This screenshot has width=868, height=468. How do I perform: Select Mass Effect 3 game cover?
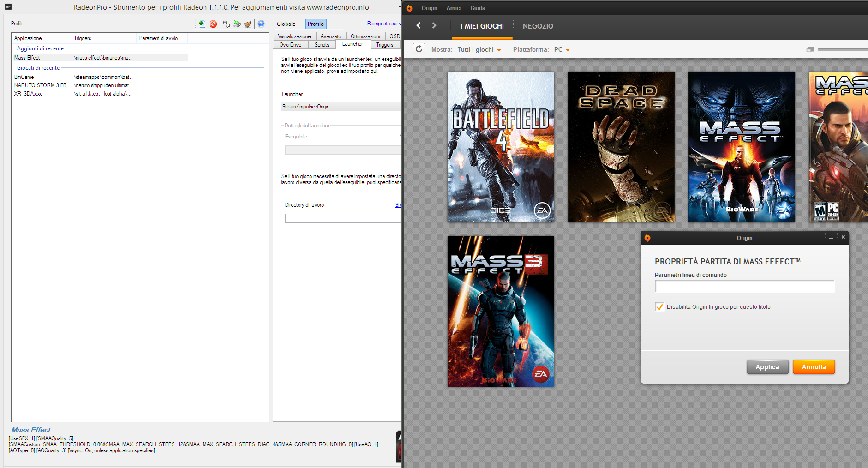(x=501, y=312)
